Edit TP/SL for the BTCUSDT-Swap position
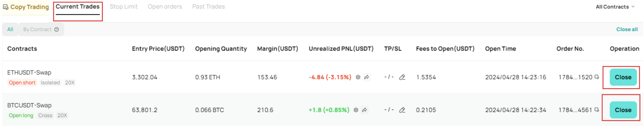The height and width of the screenshot is (126, 644). click(402, 110)
